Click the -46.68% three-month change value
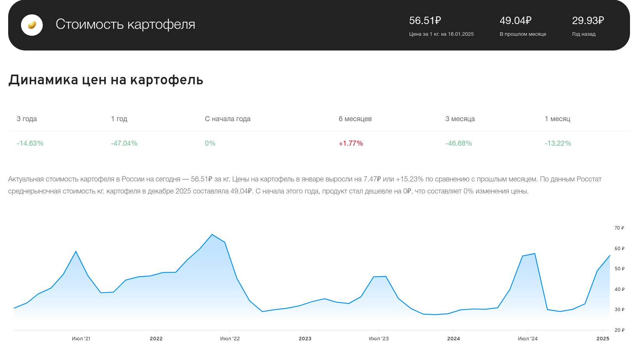 tap(458, 143)
